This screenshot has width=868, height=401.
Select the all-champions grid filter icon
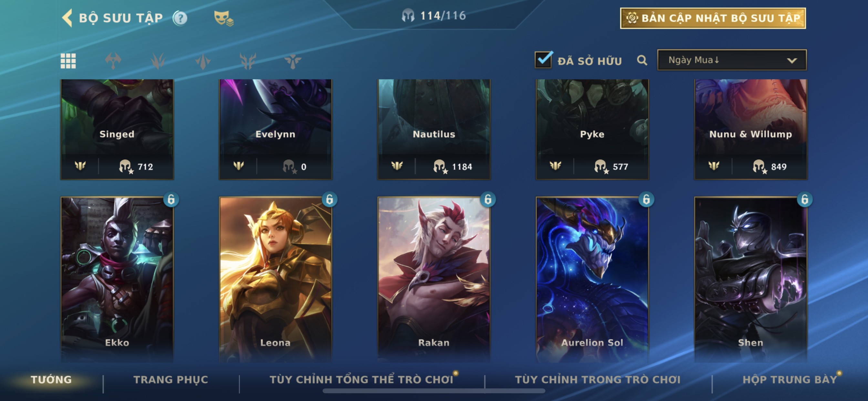68,61
